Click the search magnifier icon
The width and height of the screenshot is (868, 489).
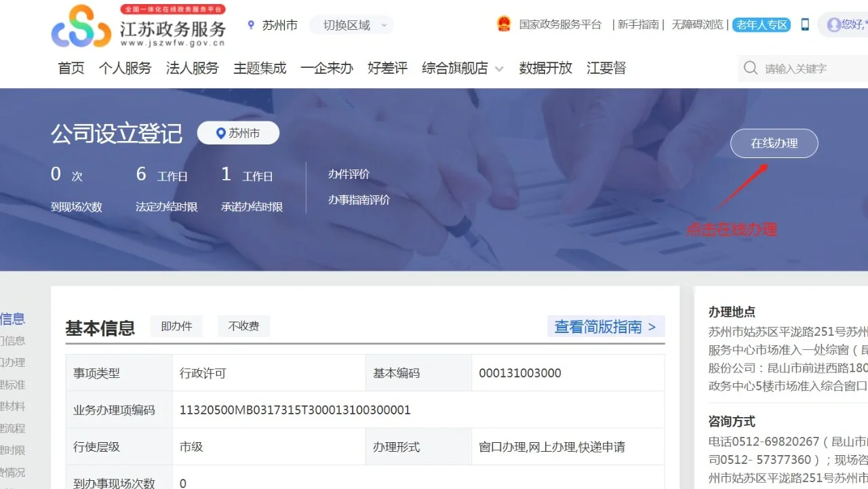(x=750, y=69)
